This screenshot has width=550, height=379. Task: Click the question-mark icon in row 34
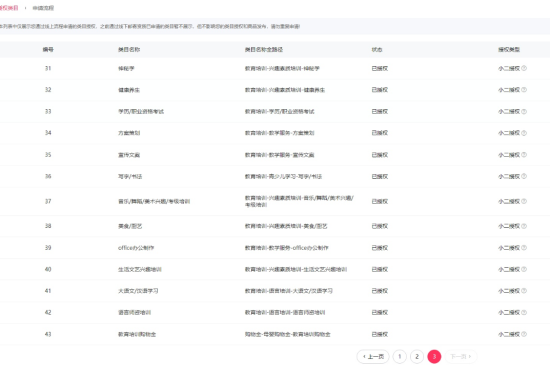(524, 133)
